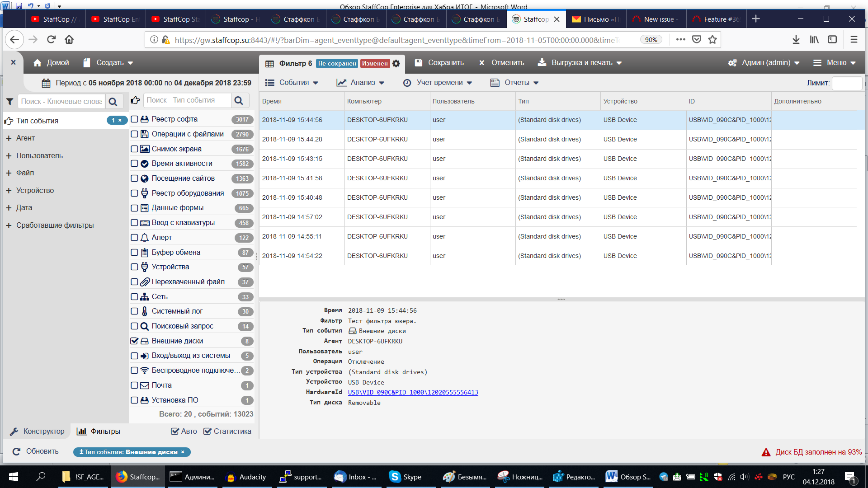
Task: Click the USB HardwareId link
Action: [x=413, y=392]
